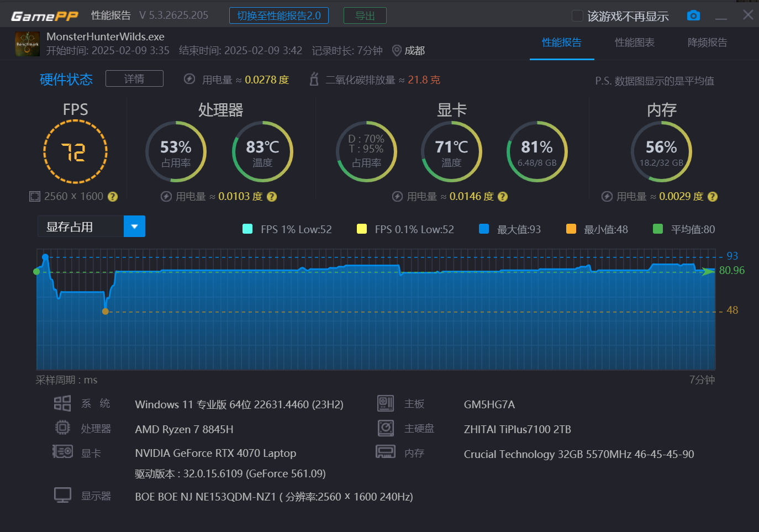Click the 显示器 monitor icon near BOE display info
Image resolution: width=759 pixels, height=532 pixels.
(62, 495)
